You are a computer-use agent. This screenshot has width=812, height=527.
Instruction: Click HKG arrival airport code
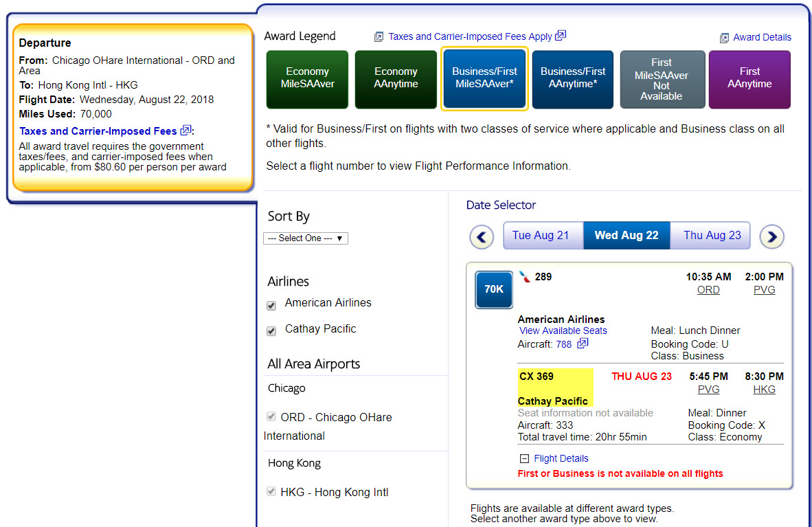(764, 389)
